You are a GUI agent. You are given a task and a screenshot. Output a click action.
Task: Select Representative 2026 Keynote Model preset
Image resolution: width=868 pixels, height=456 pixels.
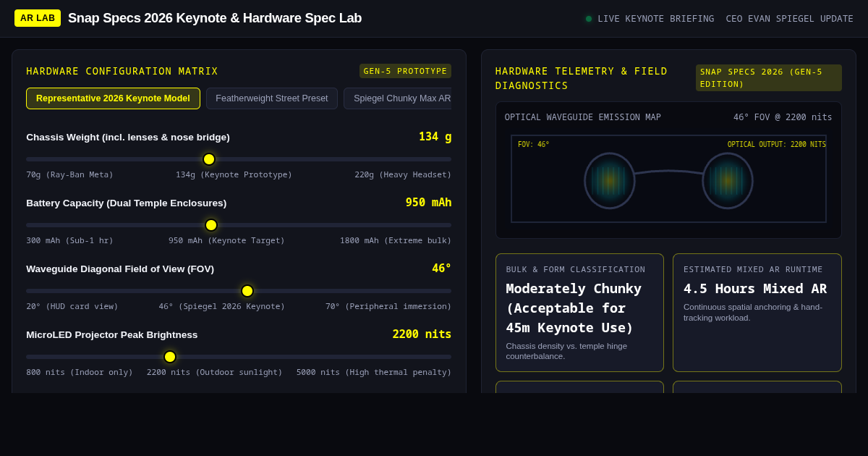113,98
